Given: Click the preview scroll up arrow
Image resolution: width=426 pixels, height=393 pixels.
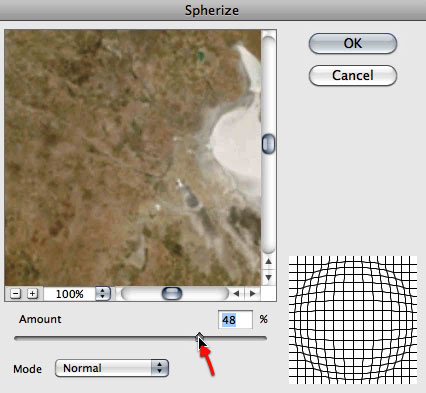Looking at the screenshot, I should 269,262.
